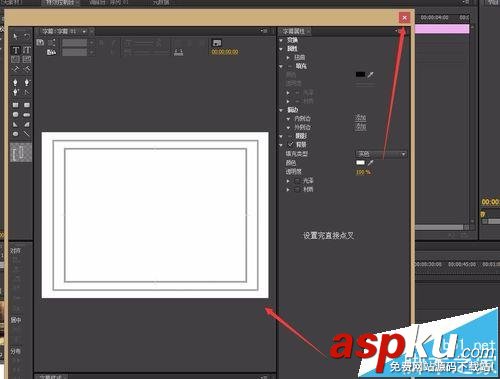Select the horizontal Type tool
This screenshot has height=379, width=500.
pos(16,50)
